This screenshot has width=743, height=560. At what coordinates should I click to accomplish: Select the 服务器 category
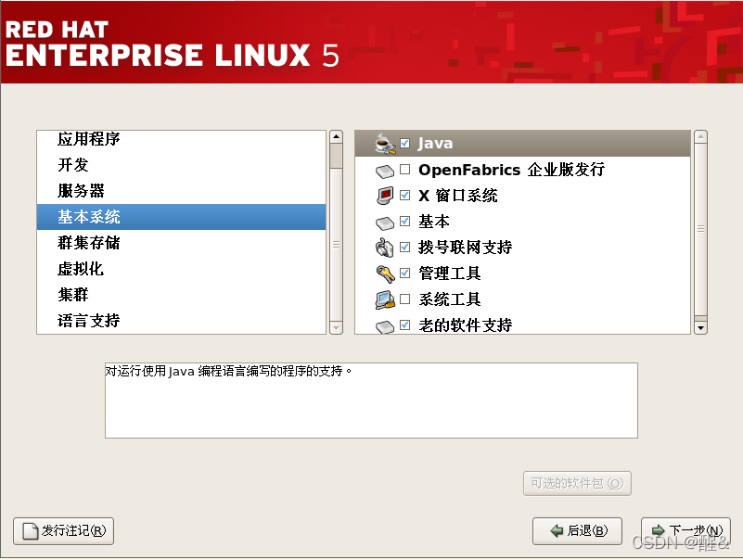182,191
